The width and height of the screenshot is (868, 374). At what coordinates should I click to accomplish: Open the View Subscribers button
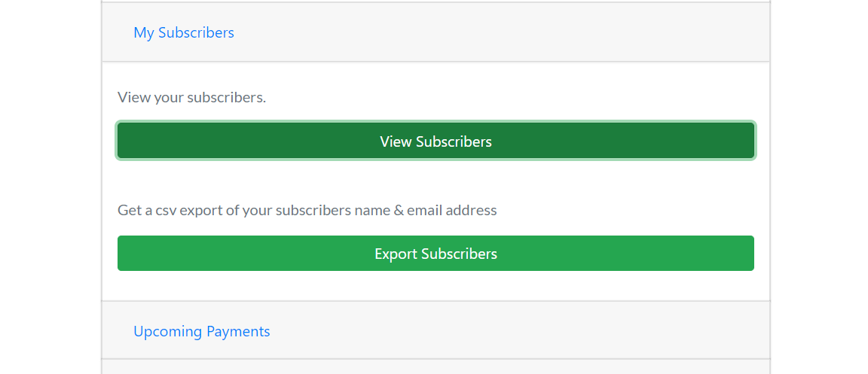[x=436, y=141]
